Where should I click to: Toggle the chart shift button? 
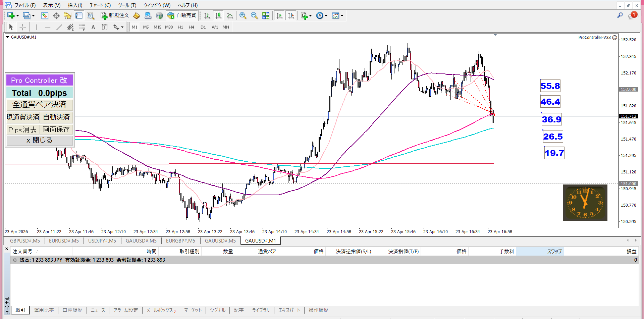point(291,16)
